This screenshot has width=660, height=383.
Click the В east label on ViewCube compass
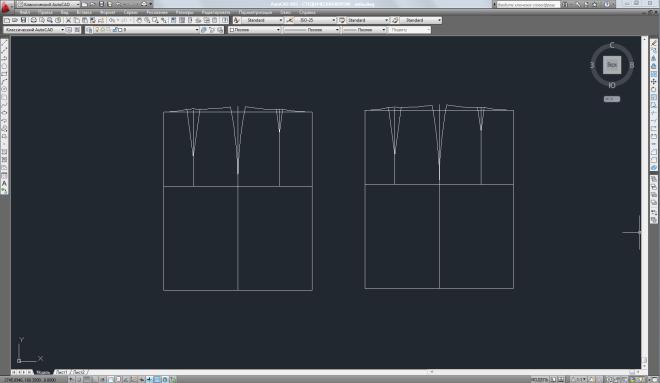tap(631, 65)
